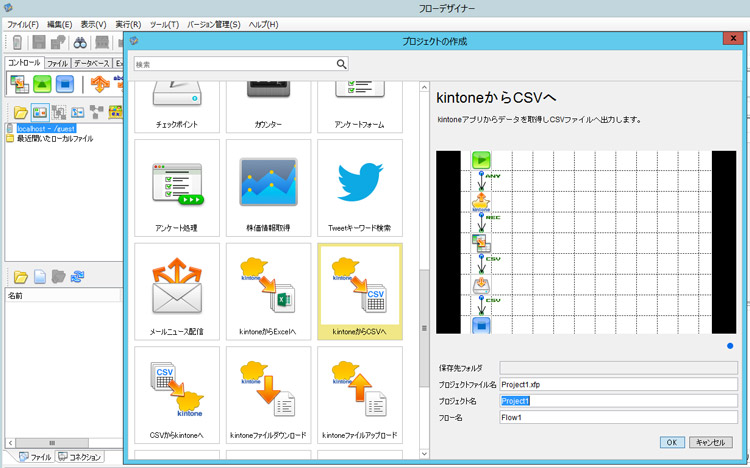750x468 pixels.
Task: Open the 実行(R) menu
Action: pyautogui.click(x=128, y=24)
